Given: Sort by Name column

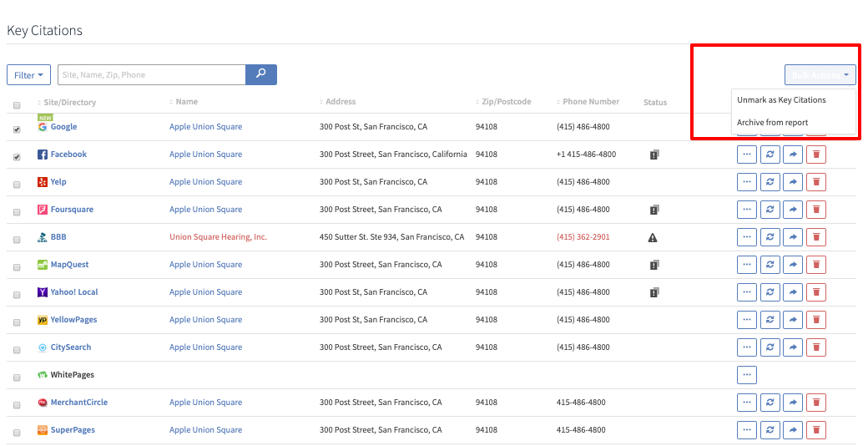Looking at the screenshot, I should (x=184, y=102).
